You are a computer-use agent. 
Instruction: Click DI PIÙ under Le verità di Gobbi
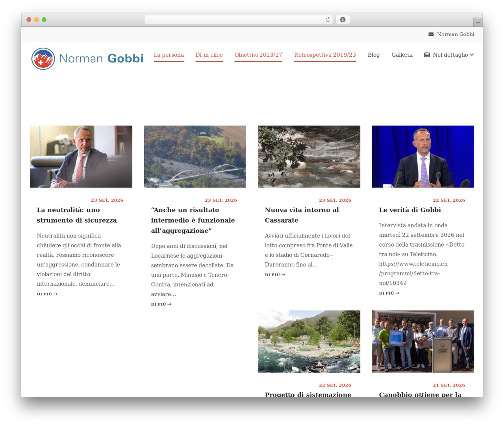pyautogui.click(x=389, y=293)
